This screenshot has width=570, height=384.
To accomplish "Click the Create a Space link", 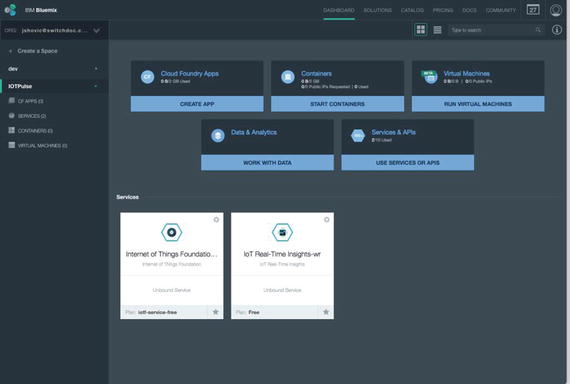I will coord(37,51).
